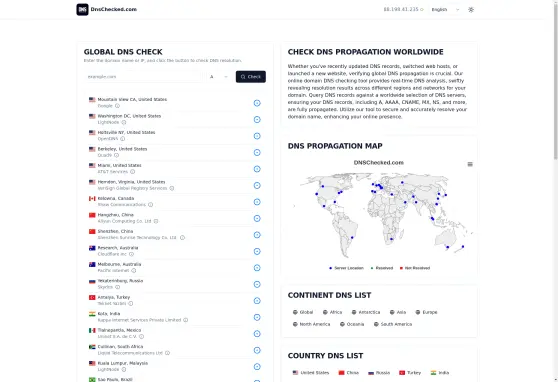This screenshot has width=558, height=382.
Task: Click the info icon beside OpenDNS
Action: point(122,139)
